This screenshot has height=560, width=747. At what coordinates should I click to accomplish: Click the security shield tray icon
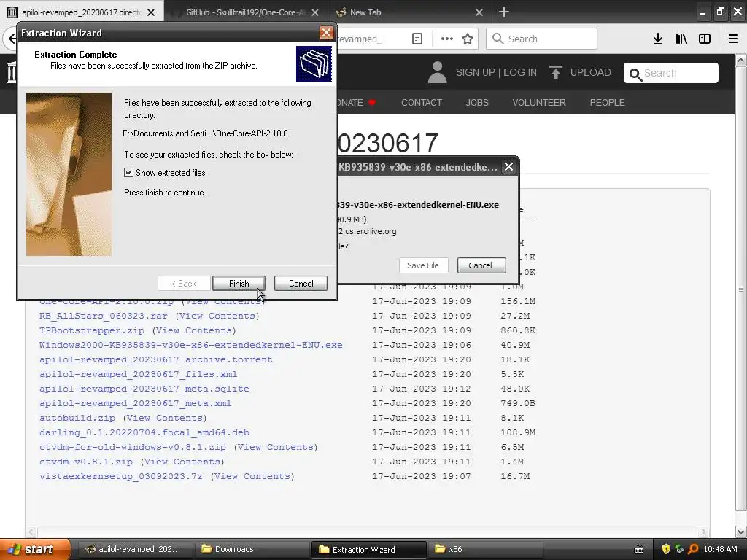666,549
